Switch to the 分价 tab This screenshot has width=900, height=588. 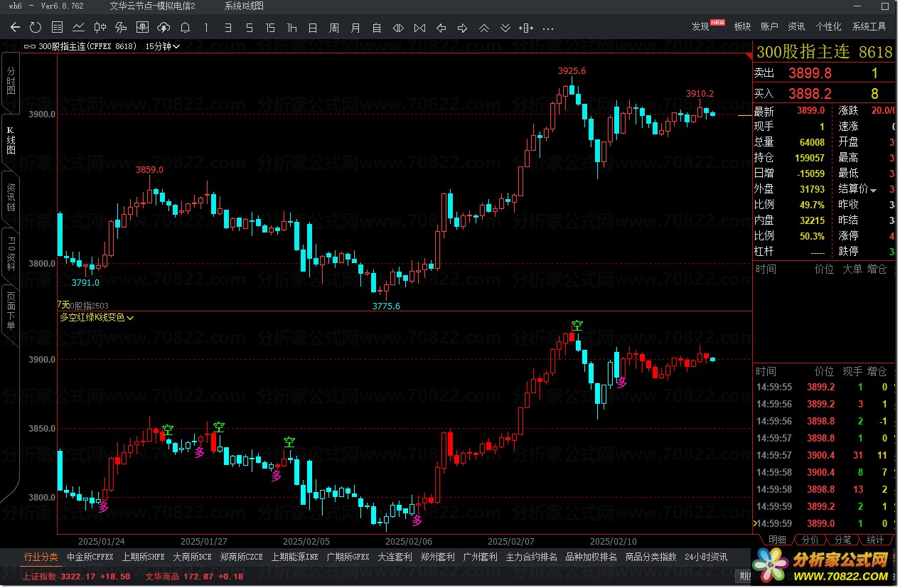(810, 540)
